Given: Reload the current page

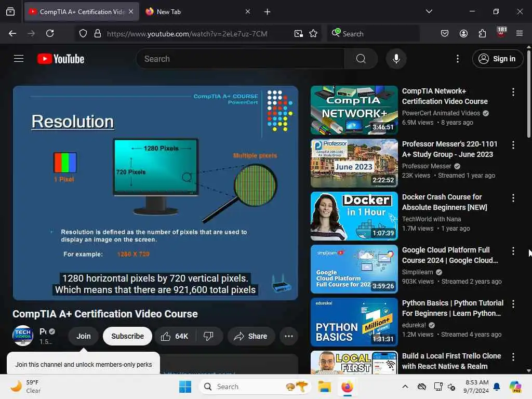Looking at the screenshot, I should 50,33.
